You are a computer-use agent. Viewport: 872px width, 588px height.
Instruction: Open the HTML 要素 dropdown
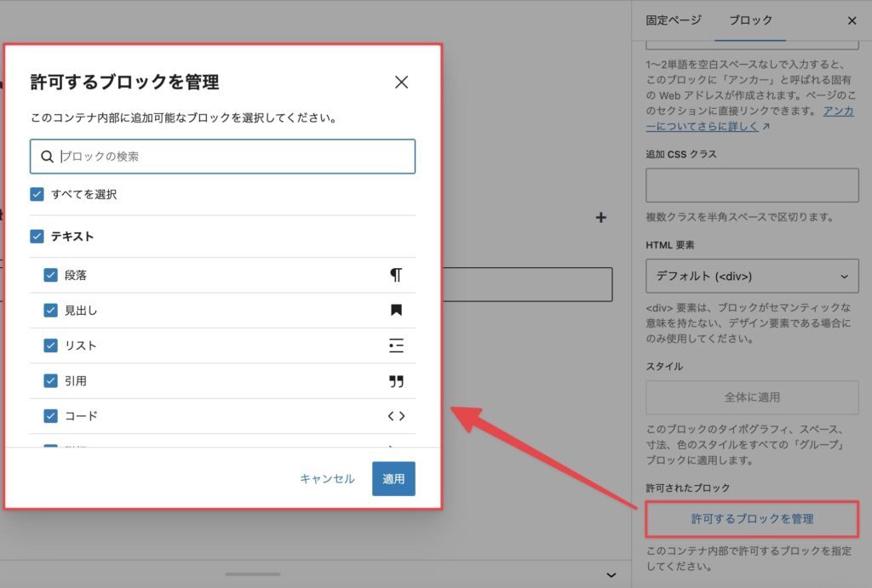pyautogui.click(x=752, y=276)
